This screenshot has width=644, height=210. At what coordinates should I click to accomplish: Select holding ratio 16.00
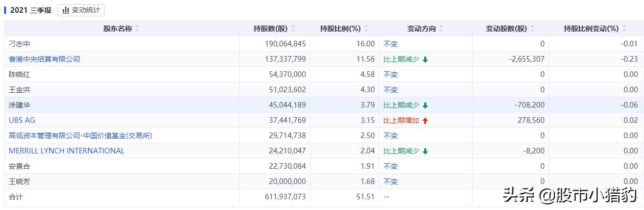(x=366, y=44)
